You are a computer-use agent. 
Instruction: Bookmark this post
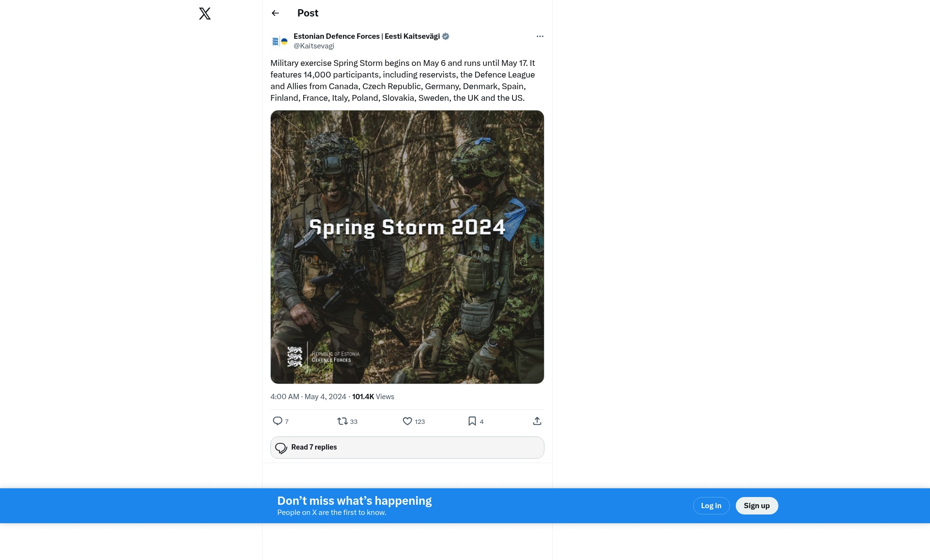(472, 421)
